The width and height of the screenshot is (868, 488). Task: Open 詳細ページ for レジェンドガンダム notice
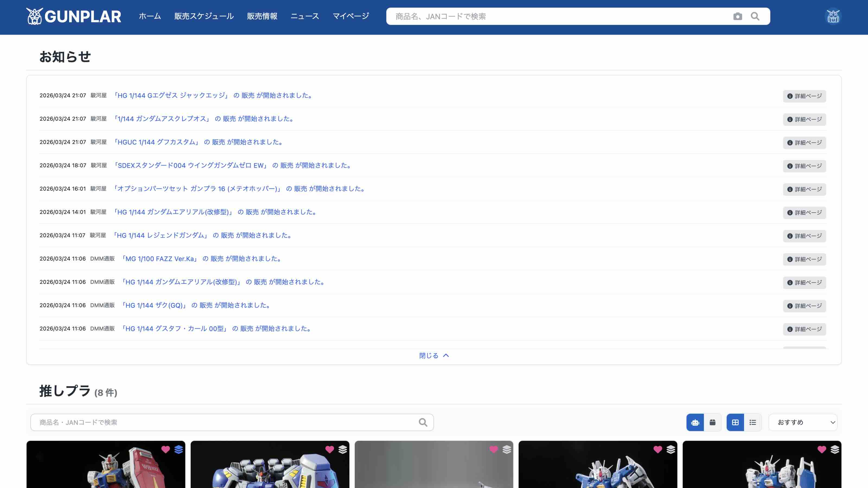coord(804,236)
